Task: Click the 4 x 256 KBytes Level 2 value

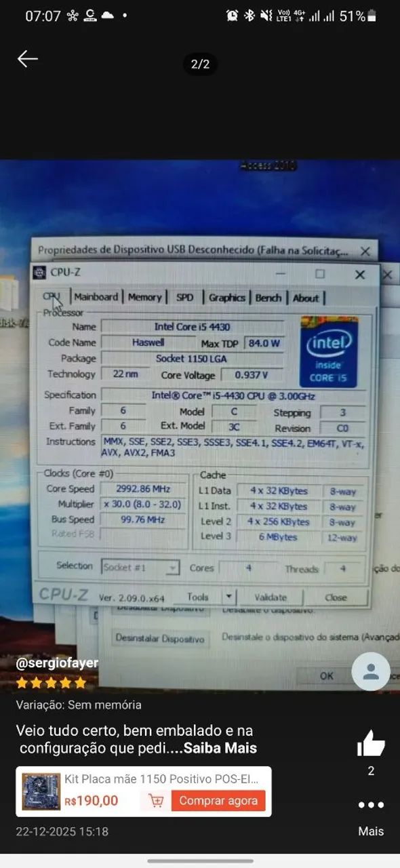Action: click(277, 521)
